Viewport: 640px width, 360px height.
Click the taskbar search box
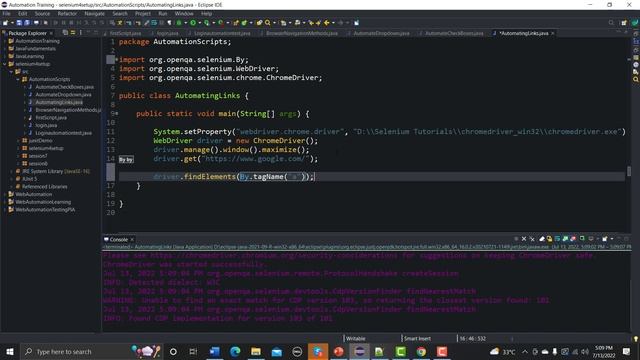(91, 351)
